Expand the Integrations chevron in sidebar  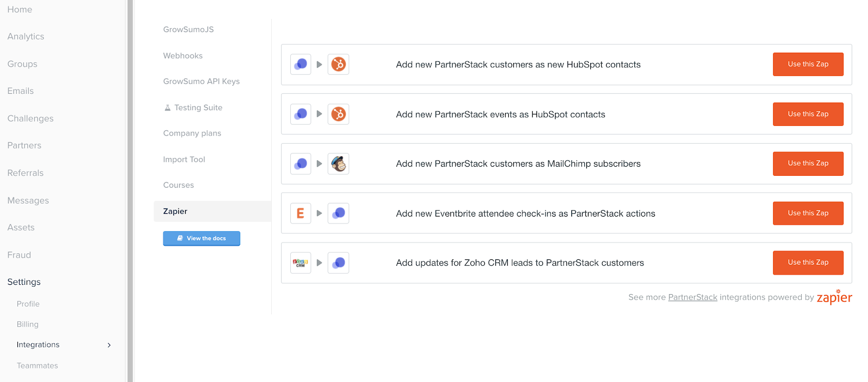[x=109, y=345]
